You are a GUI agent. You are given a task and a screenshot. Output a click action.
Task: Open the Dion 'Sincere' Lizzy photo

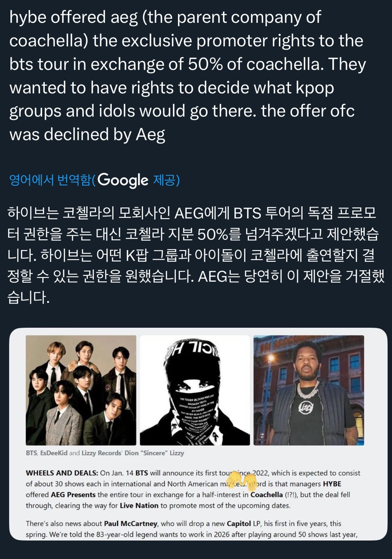309,390
